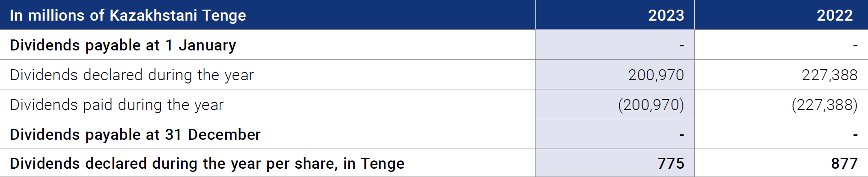The height and width of the screenshot is (177, 868).
Task: Click the 2023 dash for 1 January
Action: pyautogui.click(x=682, y=45)
